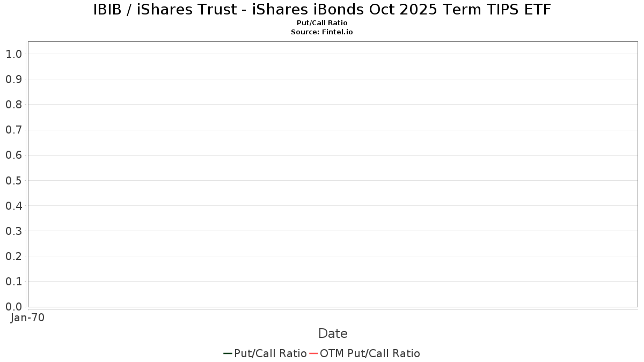
Task: Click the Source: Fintel.io text
Action: 322,32
